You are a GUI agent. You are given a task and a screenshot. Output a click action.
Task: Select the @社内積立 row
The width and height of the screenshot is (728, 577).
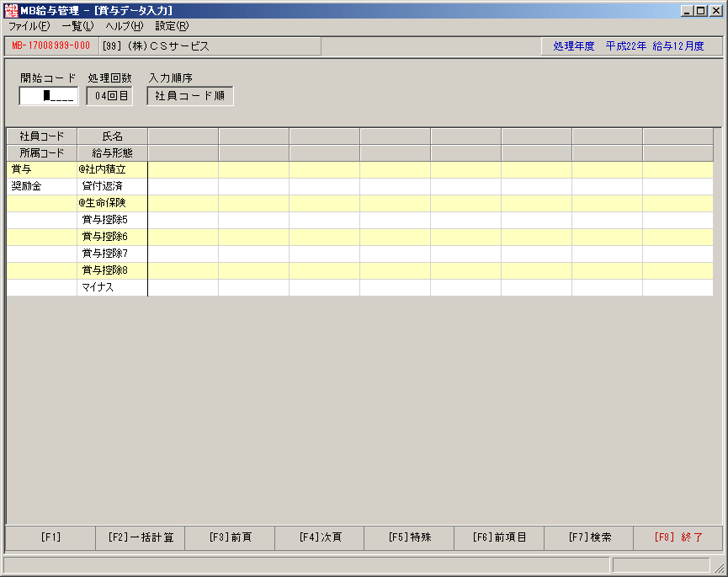click(113, 169)
